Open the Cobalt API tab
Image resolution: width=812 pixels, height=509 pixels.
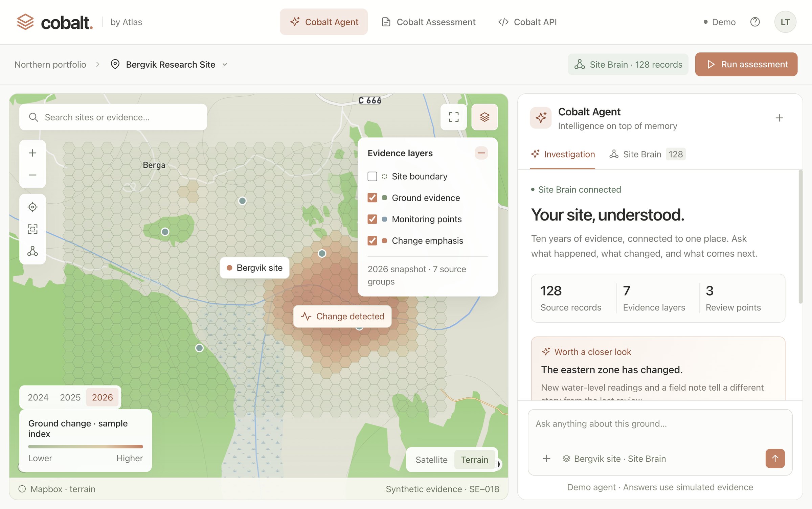(x=527, y=22)
